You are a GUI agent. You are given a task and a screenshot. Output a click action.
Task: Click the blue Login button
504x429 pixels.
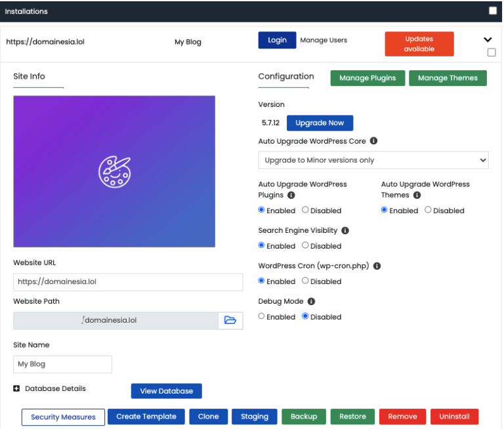tap(277, 40)
